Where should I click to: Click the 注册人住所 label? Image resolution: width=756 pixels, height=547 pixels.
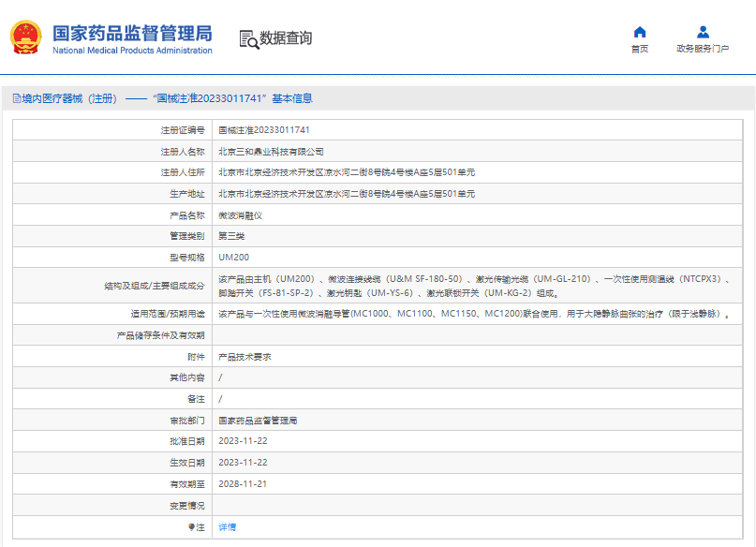(183, 172)
